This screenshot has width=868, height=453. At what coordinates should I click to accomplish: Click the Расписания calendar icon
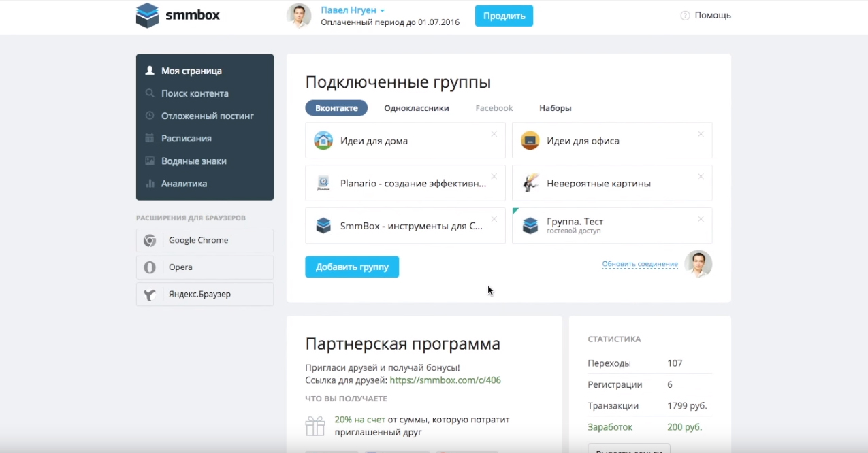(x=150, y=139)
